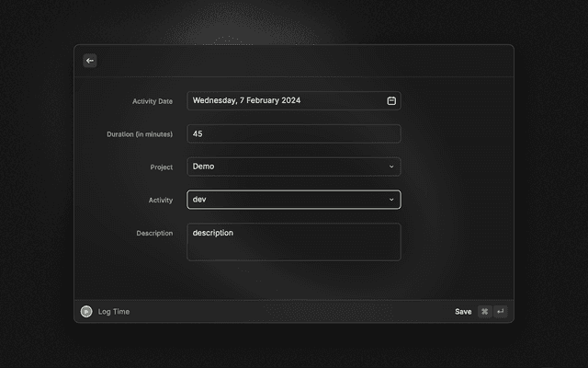
Task: Open the calendar picker icon
Action: click(391, 100)
